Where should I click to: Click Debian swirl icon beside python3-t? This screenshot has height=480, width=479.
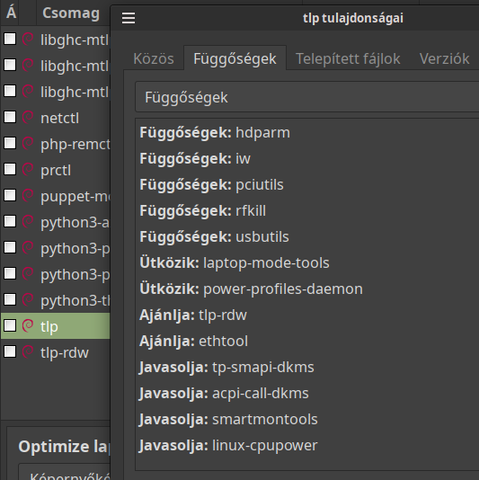pyautogui.click(x=28, y=299)
